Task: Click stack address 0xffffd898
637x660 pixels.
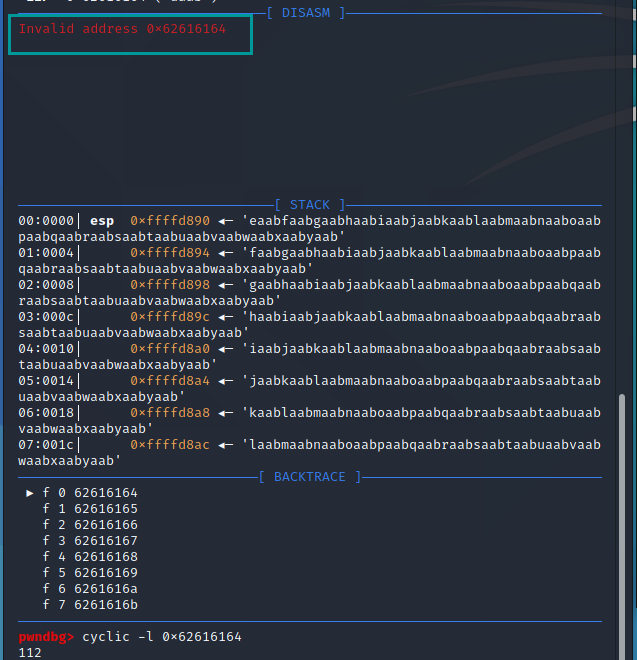Action: 170,285
